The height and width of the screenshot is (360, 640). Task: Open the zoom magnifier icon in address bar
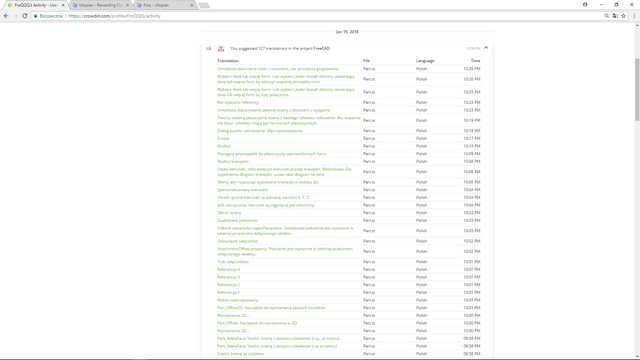[607, 16]
